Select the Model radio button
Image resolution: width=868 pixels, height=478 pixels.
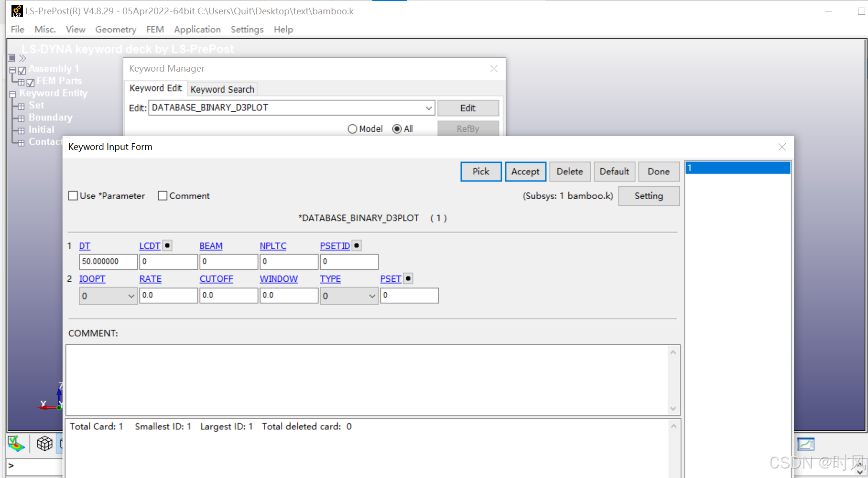point(352,129)
